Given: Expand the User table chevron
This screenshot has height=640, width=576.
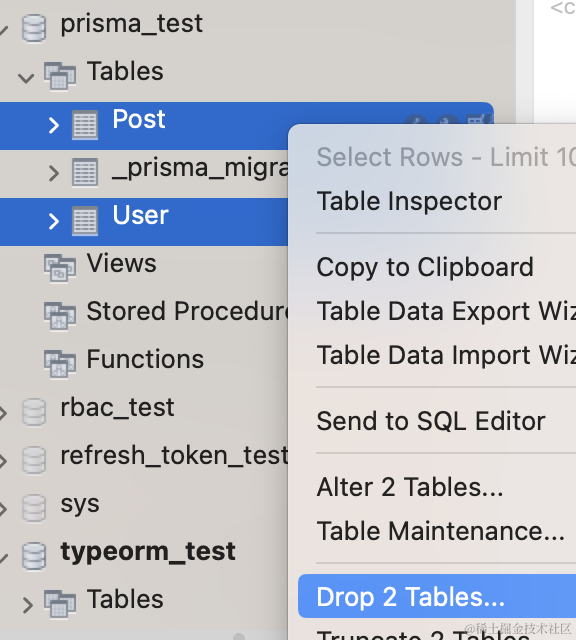Looking at the screenshot, I should [53, 221].
